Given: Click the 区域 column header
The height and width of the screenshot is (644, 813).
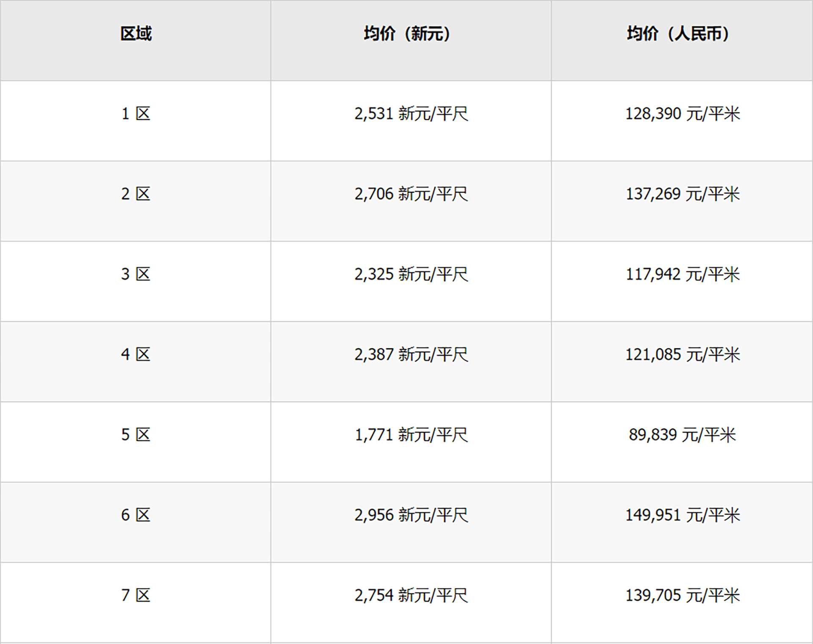Looking at the screenshot, I should pyautogui.click(x=135, y=34).
